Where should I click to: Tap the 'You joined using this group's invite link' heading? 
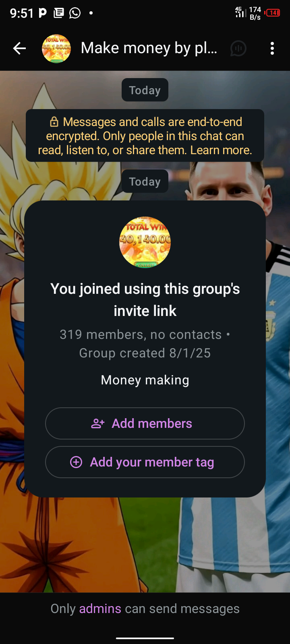click(145, 299)
